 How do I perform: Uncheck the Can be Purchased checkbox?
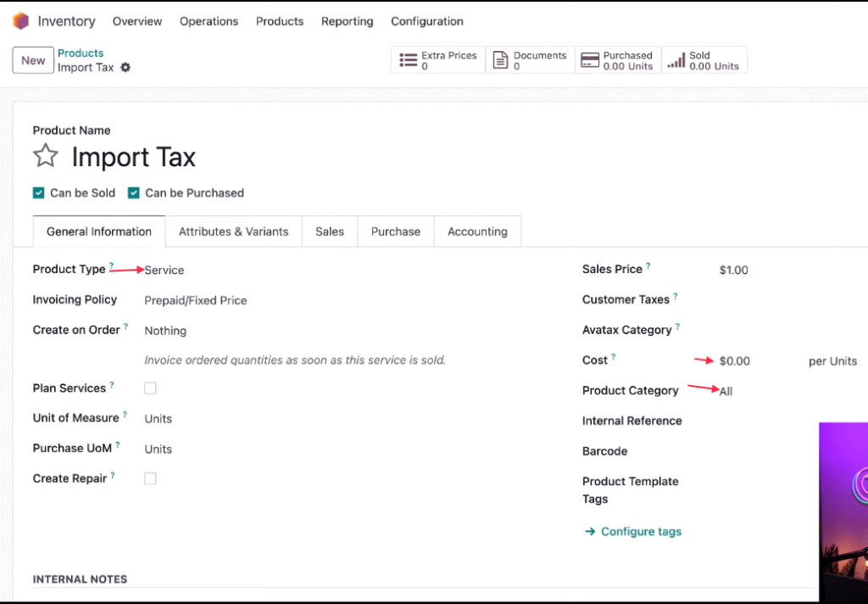[133, 193]
